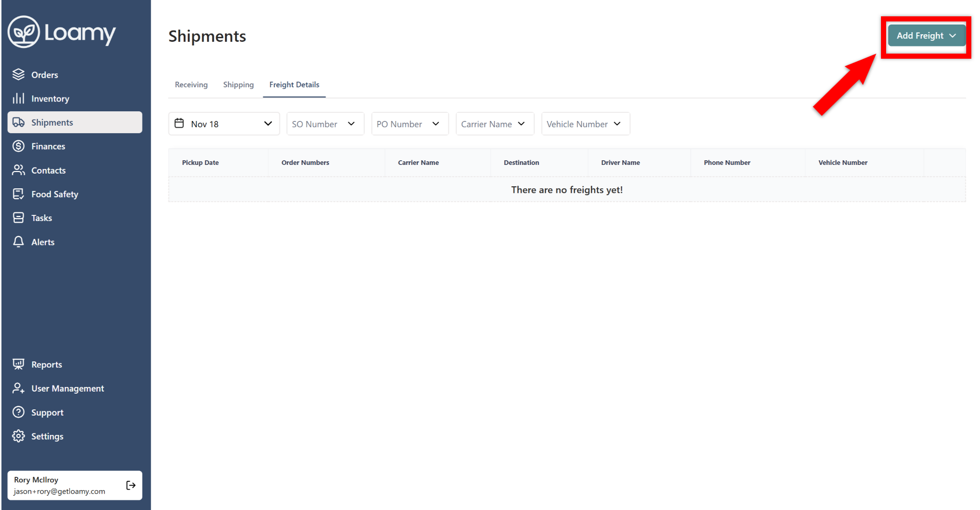Image resolution: width=980 pixels, height=510 pixels.
Task: Click the Food Safety clipboard icon
Action: point(18,194)
